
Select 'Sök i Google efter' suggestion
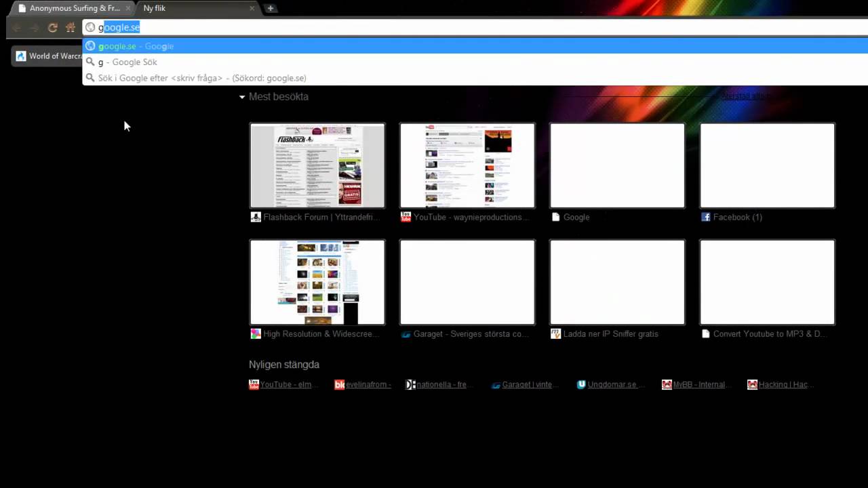click(202, 78)
